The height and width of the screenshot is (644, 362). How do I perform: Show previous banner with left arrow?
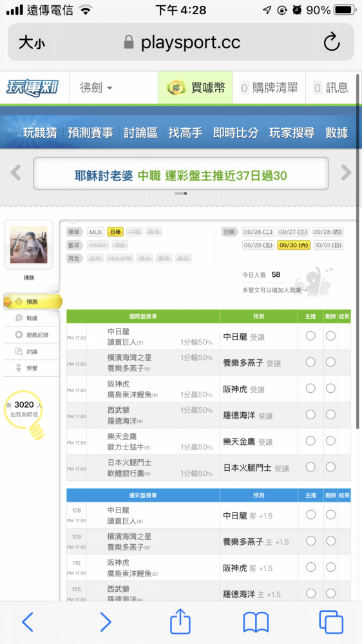[15, 173]
